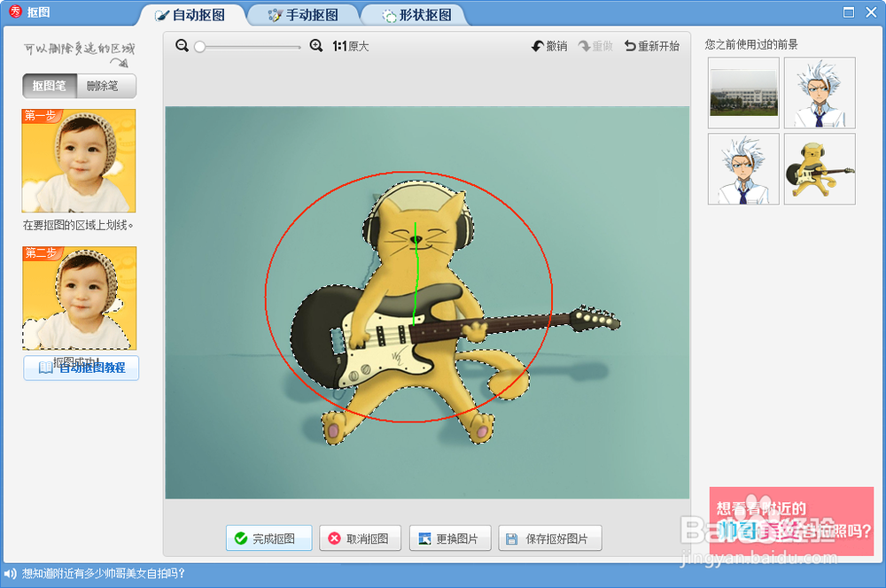This screenshot has width=886, height=588.
Task: Click the speaker icon in status bar
Action: (10, 574)
